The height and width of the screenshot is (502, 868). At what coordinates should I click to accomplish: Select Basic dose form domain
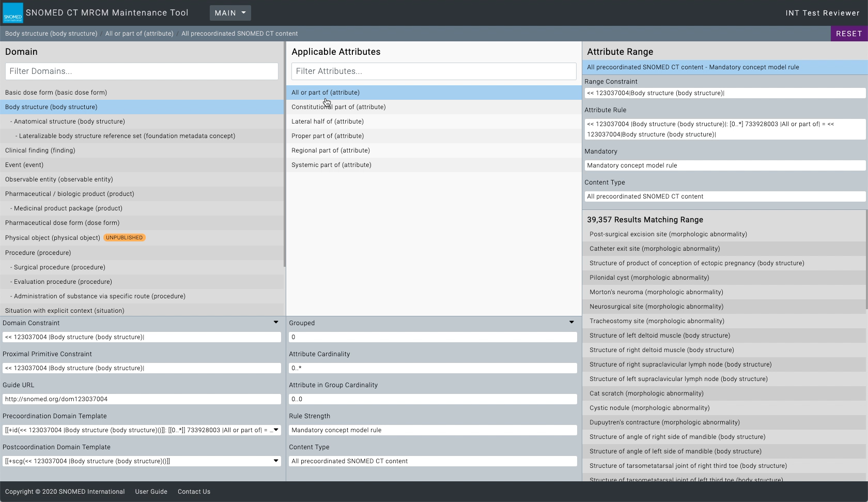pyautogui.click(x=142, y=93)
